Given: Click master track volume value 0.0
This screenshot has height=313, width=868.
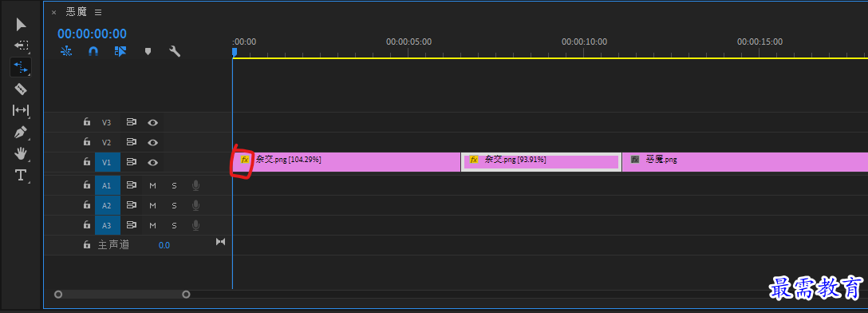Looking at the screenshot, I should (164, 245).
